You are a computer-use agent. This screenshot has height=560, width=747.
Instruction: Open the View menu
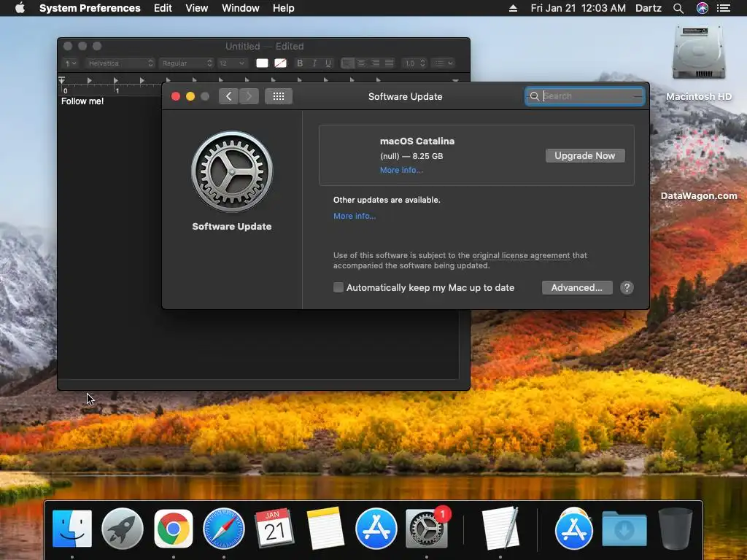pos(196,8)
